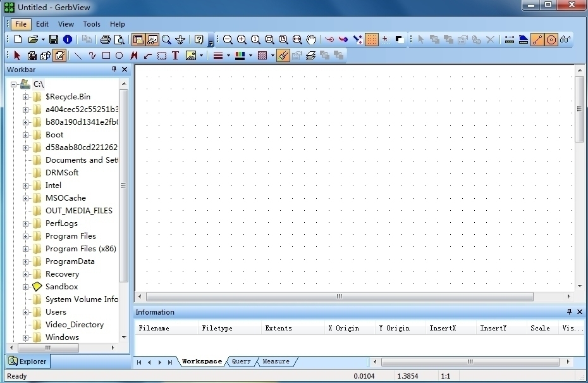Expand the Users folder node

click(x=25, y=312)
